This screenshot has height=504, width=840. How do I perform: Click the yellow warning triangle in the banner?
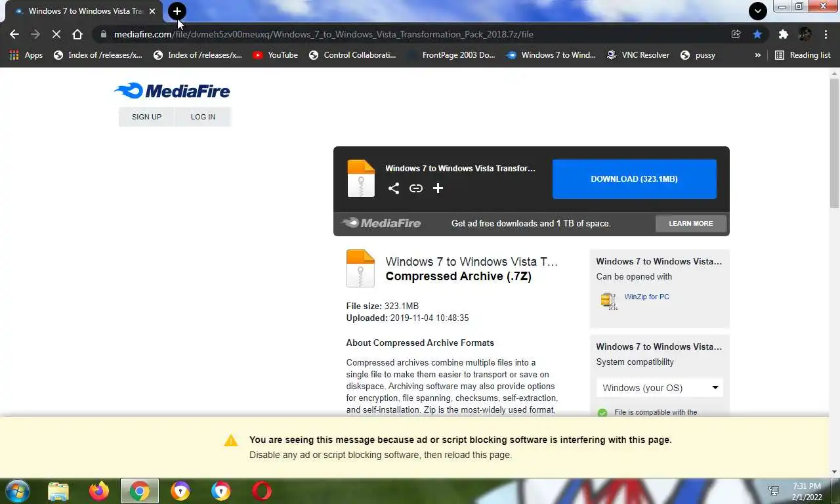[x=231, y=440]
